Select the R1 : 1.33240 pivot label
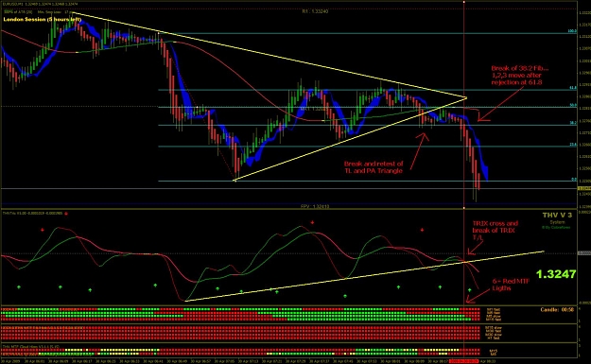The image size is (591, 364). 315,11
